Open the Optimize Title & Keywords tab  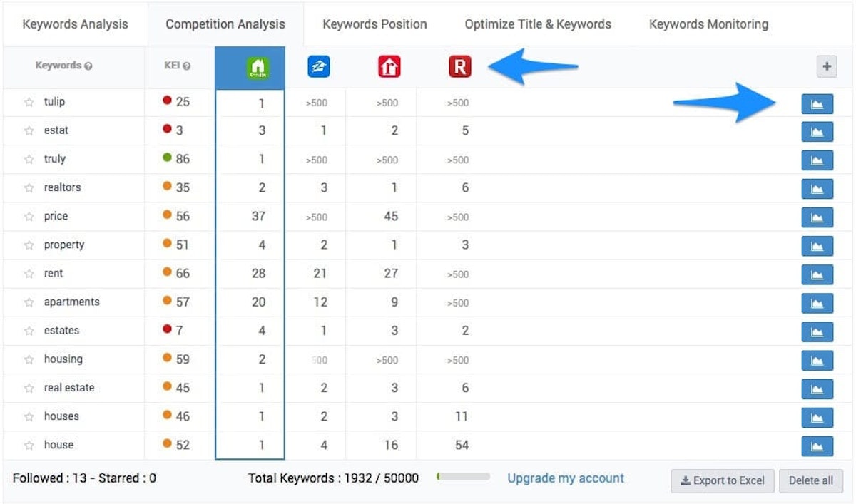pos(538,24)
